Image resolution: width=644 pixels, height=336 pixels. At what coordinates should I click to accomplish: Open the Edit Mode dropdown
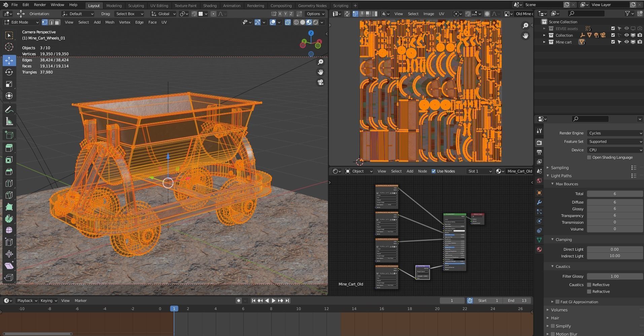point(21,22)
